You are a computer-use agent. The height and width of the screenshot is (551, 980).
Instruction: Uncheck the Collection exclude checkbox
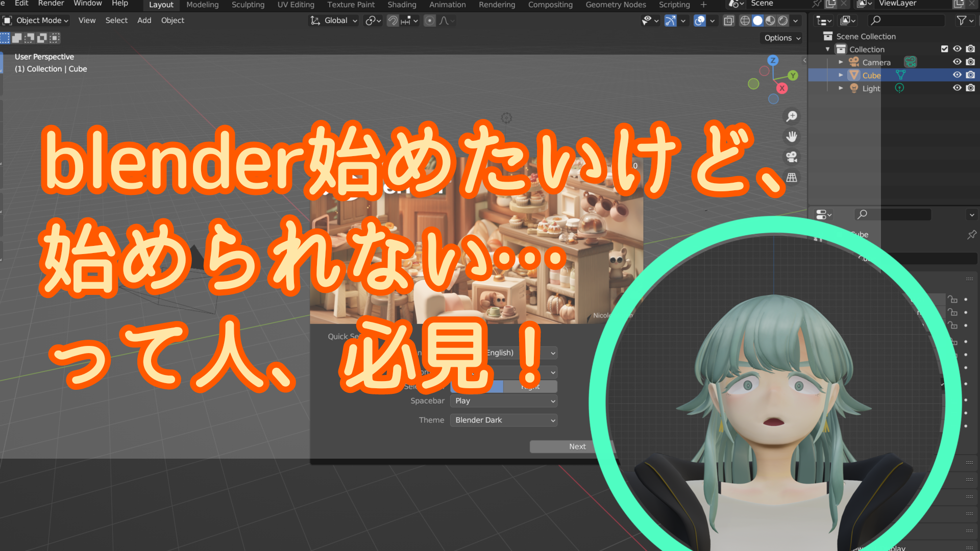click(x=944, y=49)
